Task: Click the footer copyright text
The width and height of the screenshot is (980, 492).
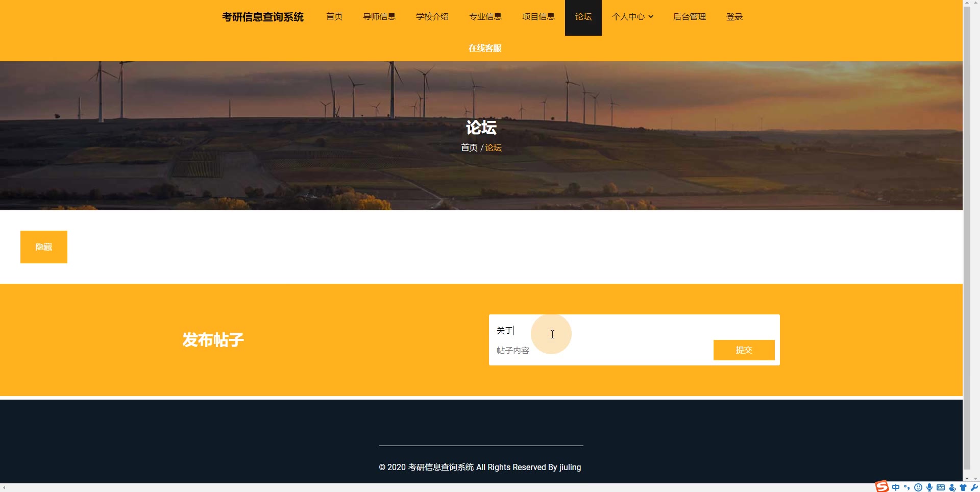Action: coord(480,467)
